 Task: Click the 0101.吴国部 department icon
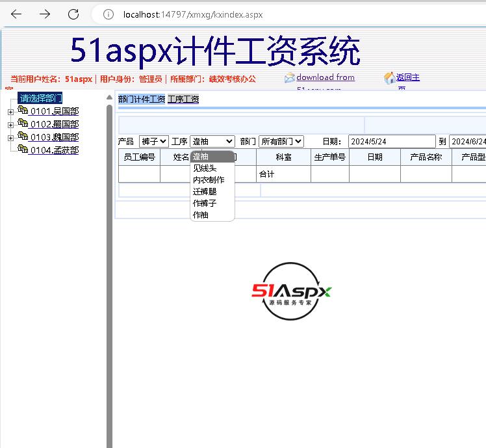(23, 110)
